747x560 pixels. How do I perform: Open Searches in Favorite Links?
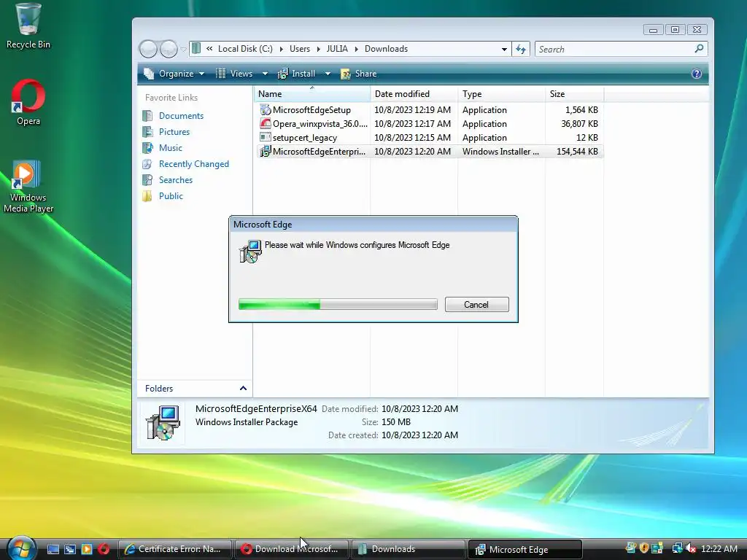[x=175, y=180]
